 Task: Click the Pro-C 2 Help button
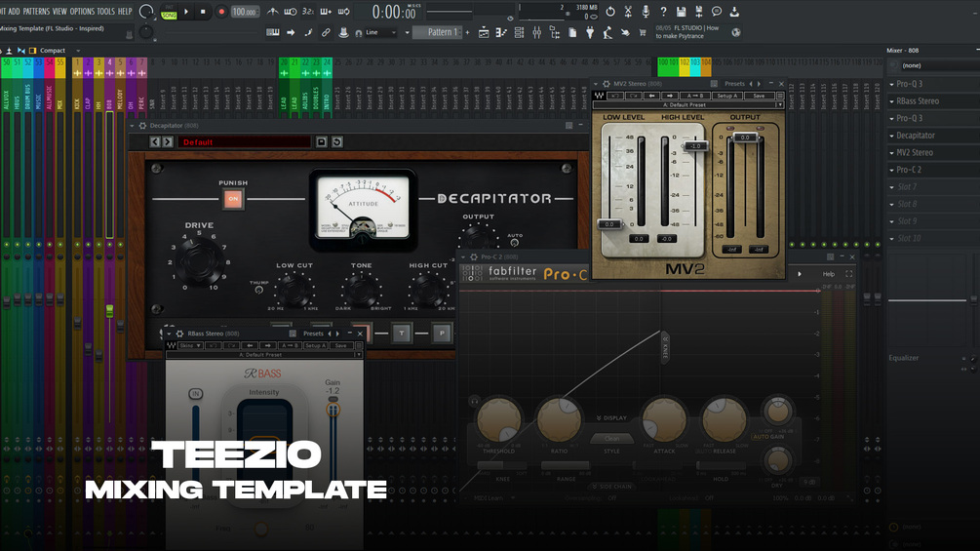click(828, 274)
